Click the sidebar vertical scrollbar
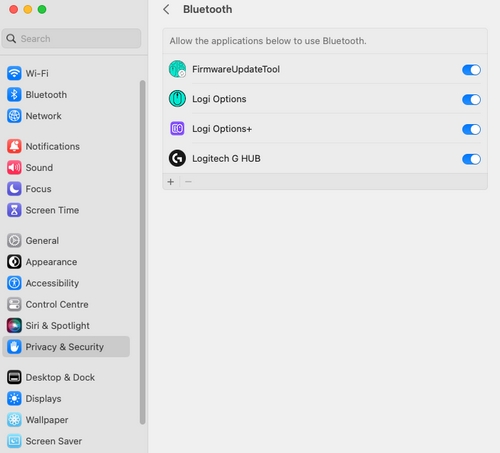The height and width of the screenshot is (453, 500). click(142, 252)
